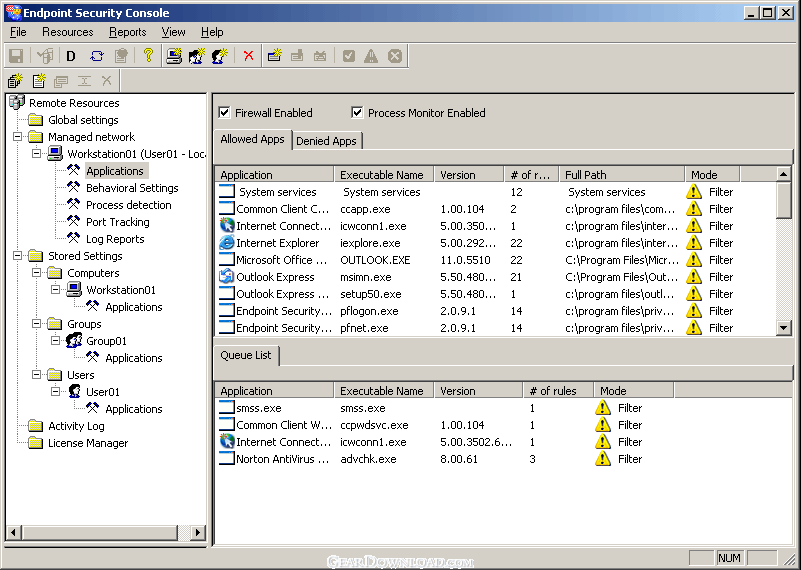Click the Full Path column header
The image size is (801, 570).
(622, 175)
